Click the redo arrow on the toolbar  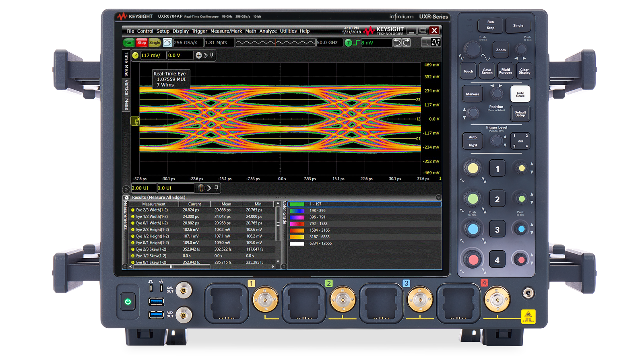click(x=407, y=42)
